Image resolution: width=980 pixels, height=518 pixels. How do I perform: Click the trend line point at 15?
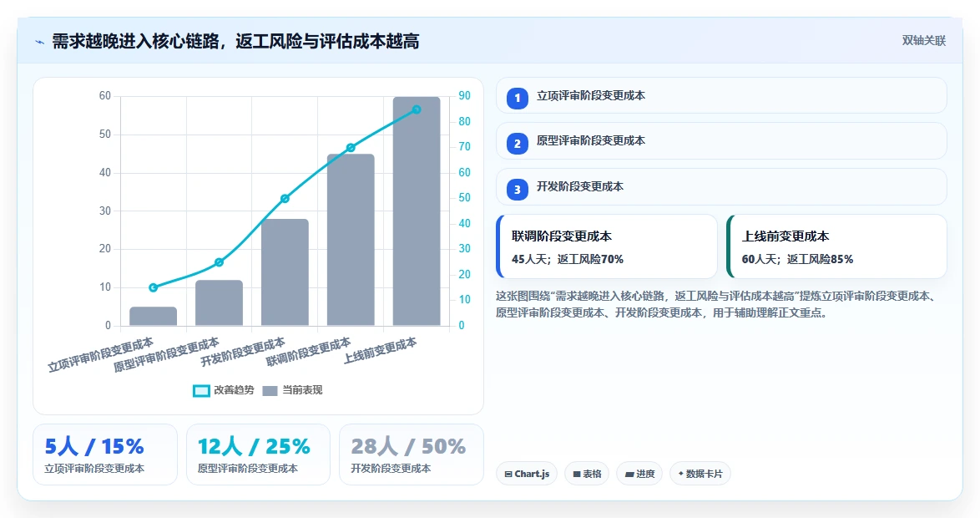[x=153, y=287]
